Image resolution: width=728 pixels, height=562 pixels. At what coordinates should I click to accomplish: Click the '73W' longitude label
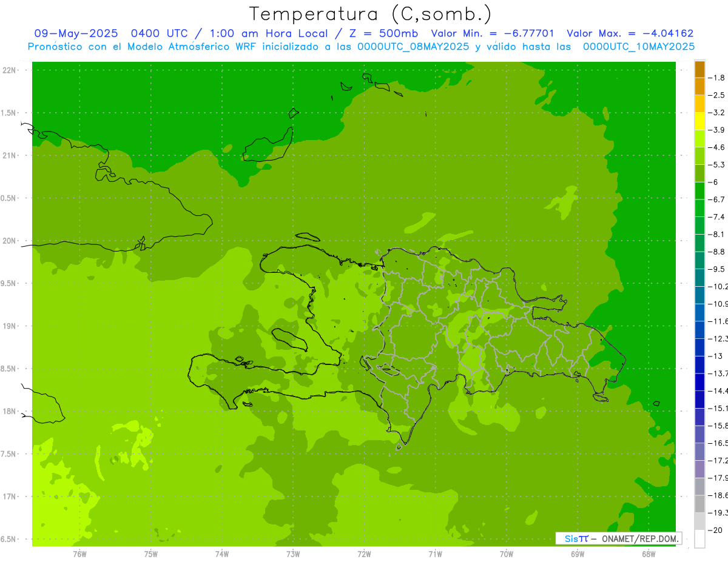[x=293, y=554]
